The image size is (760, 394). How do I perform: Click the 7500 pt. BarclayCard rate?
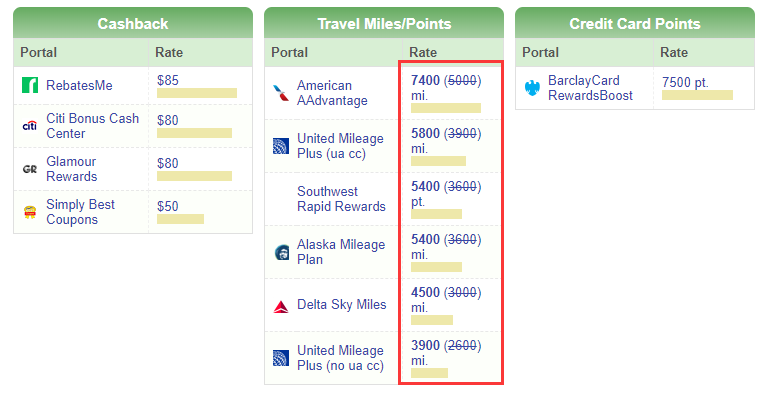(685, 82)
